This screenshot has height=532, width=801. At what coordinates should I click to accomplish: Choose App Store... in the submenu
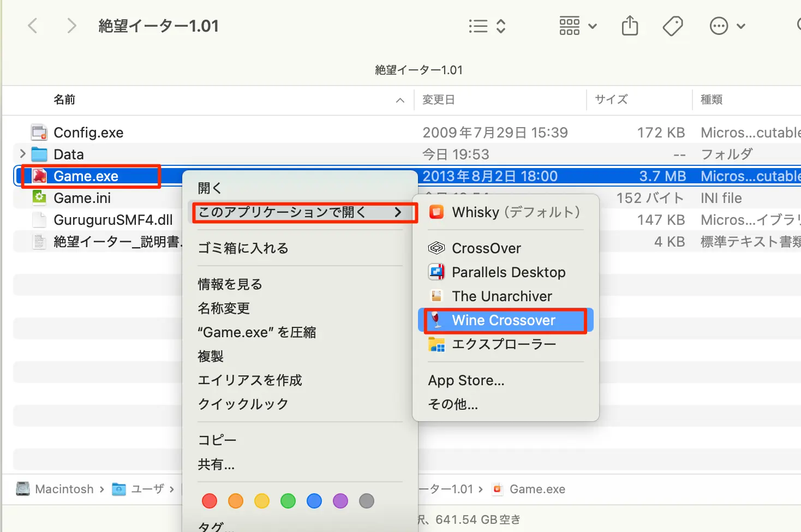466,380
